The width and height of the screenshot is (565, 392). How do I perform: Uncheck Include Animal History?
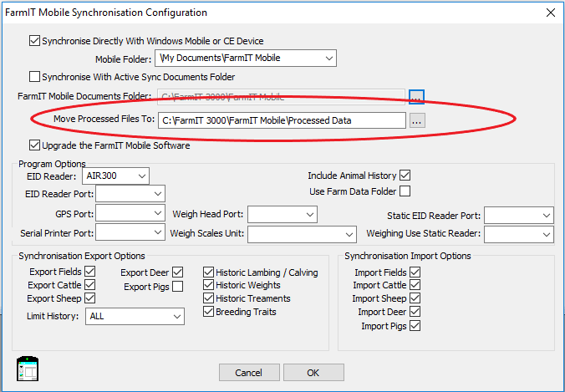(x=405, y=176)
